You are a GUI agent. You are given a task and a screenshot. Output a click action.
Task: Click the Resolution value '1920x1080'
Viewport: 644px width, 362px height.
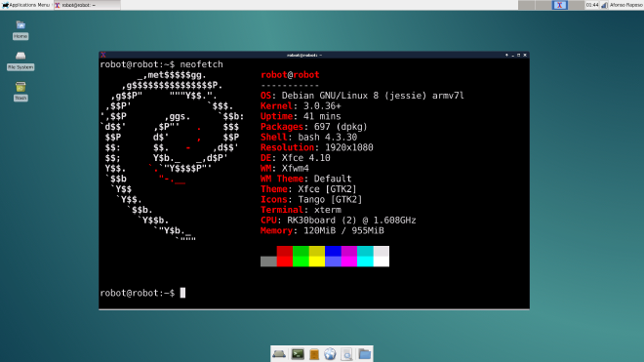[349, 147]
